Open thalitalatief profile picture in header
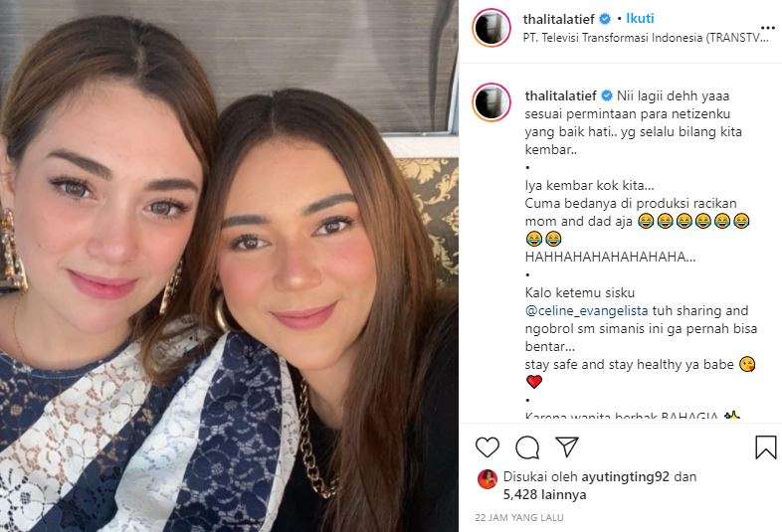This screenshot has height=532, width=782. coord(491,28)
